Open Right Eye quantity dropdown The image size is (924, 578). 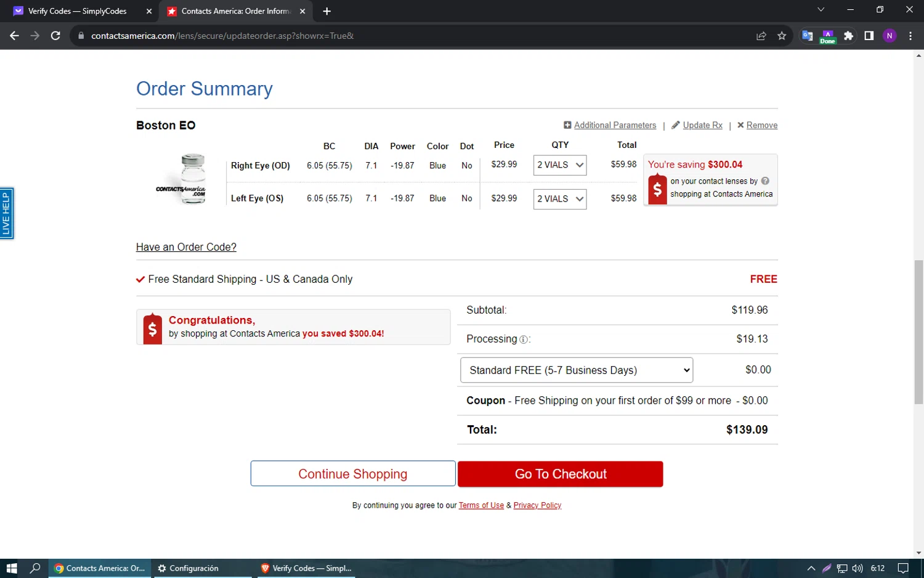(x=560, y=165)
